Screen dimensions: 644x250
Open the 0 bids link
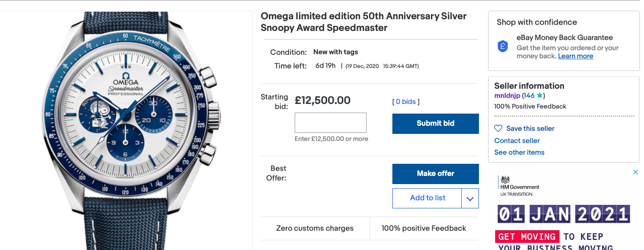[x=406, y=101]
